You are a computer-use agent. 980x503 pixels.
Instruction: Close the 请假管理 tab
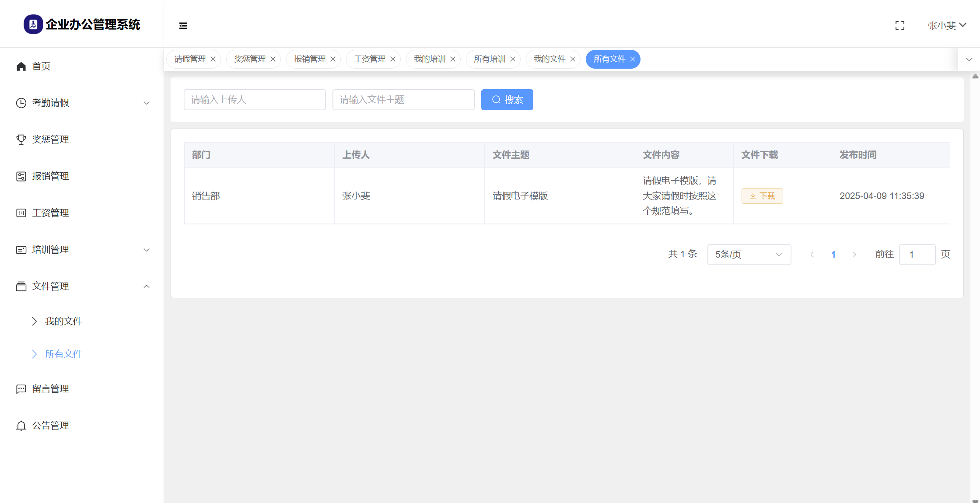tap(213, 59)
